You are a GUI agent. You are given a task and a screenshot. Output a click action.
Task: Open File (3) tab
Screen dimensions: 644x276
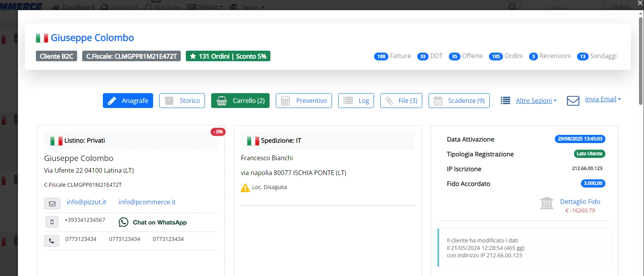[x=401, y=101]
